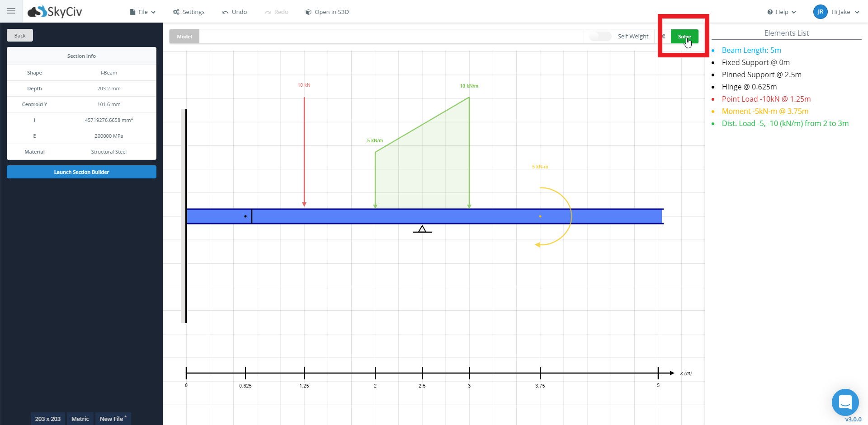Screen dimensions: 868x425
Task: Click the Structural Steel material value
Action: point(109,152)
